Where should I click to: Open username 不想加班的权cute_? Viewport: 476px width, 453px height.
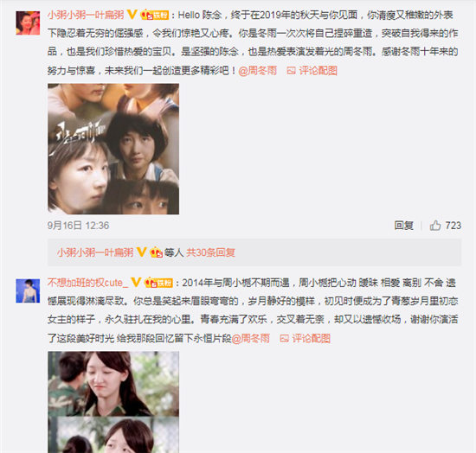click(x=87, y=283)
